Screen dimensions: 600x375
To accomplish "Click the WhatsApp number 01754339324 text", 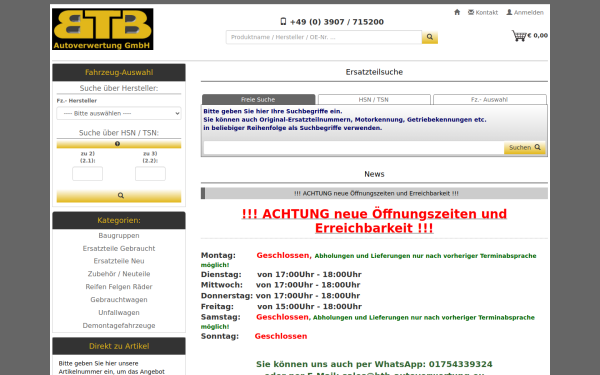I will pyautogui.click(x=460, y=364).
